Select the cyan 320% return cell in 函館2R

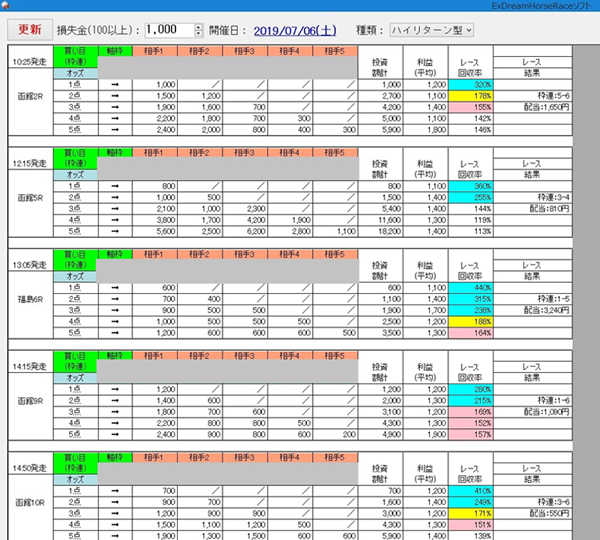[470, 84]
